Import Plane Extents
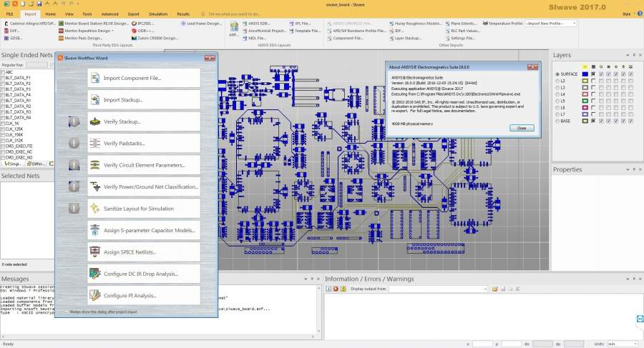The height and width of the screenshot is (348, 644). coord(462,24)
